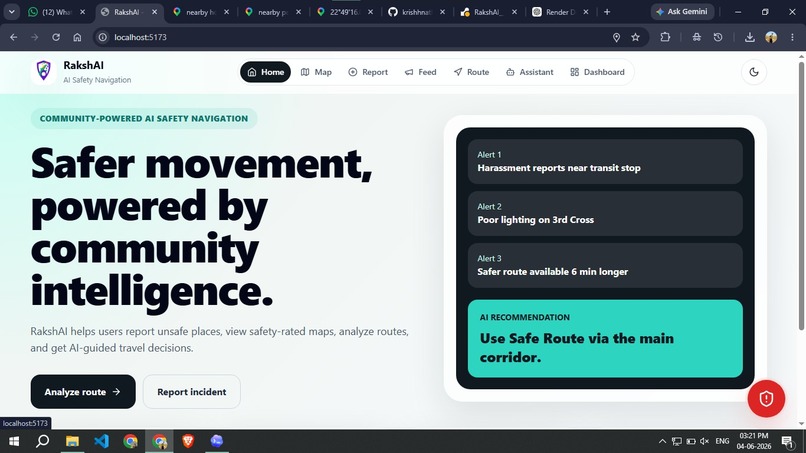Open the taskbar clock and date
Screen dimensions: 806x453
coord(754,441)
